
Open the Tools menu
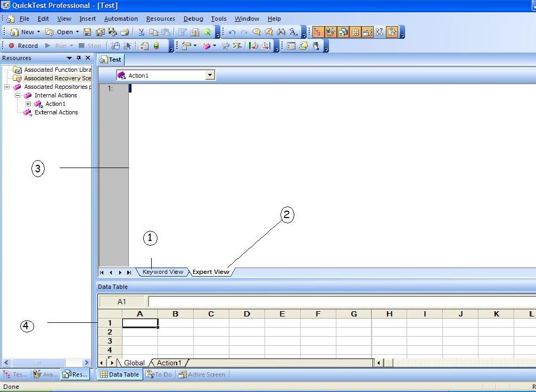[x=219, y=19]
